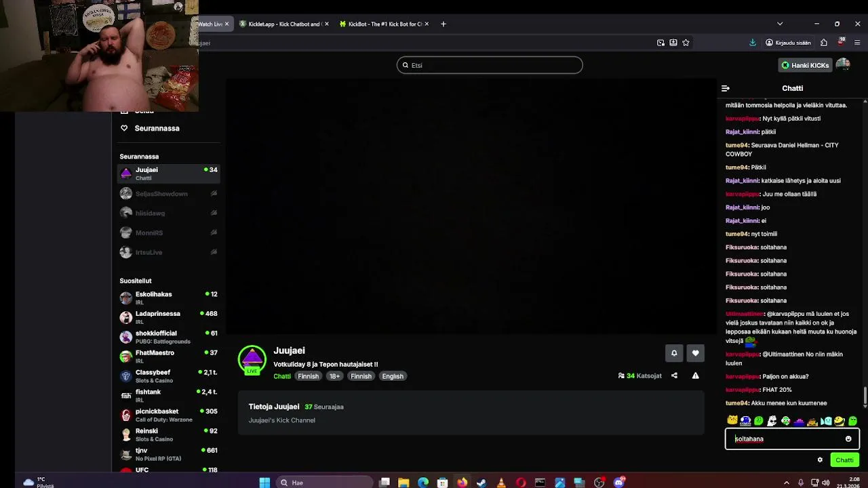Open Firefox tab list dropdown arrow

[x=780, y=24]
